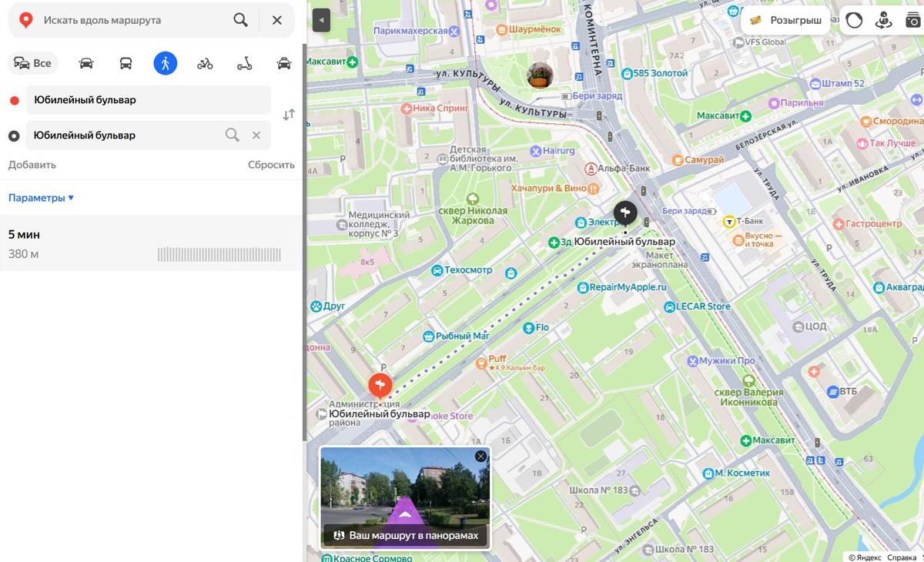Open photo layer camera icon
Screen dimensions: 924x562
pos(912,21)
